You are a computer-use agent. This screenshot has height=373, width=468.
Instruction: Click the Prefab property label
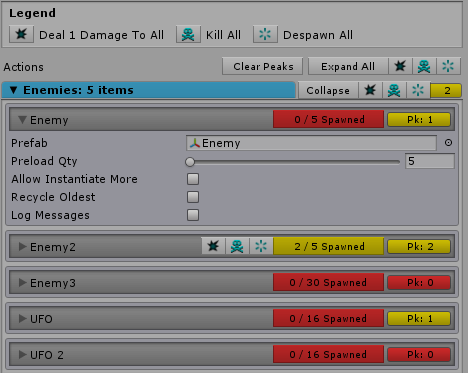[29, 143]
